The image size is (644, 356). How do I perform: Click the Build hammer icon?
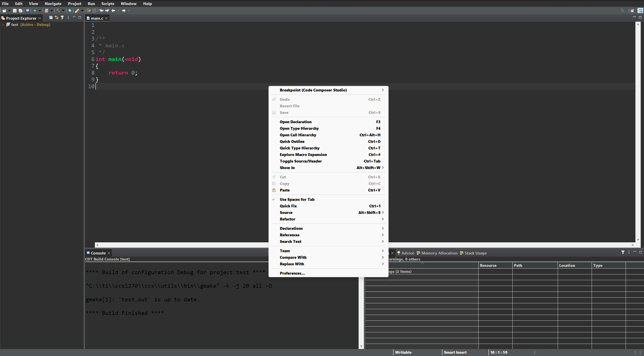pyautogui.click(x=58, y=11)
